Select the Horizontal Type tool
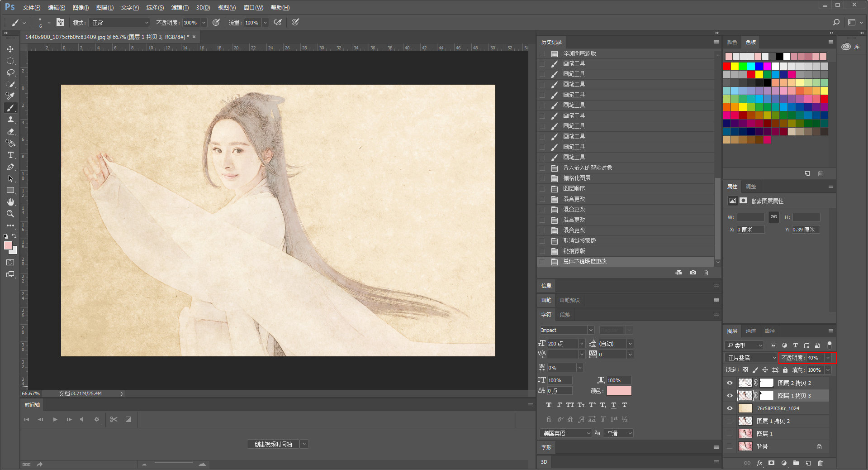The width and height of the screenshot is (868, 470). (10, 155)
